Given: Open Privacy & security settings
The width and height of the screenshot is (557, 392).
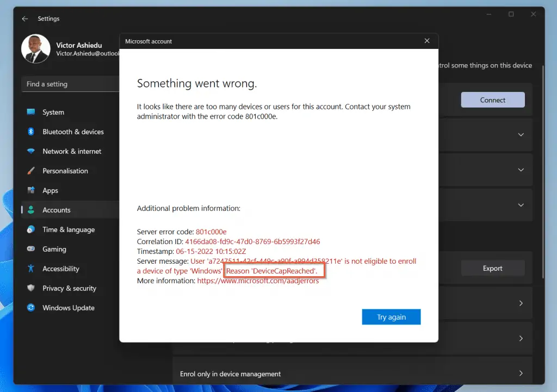Looking at the screenshot, I should [70, 288].
